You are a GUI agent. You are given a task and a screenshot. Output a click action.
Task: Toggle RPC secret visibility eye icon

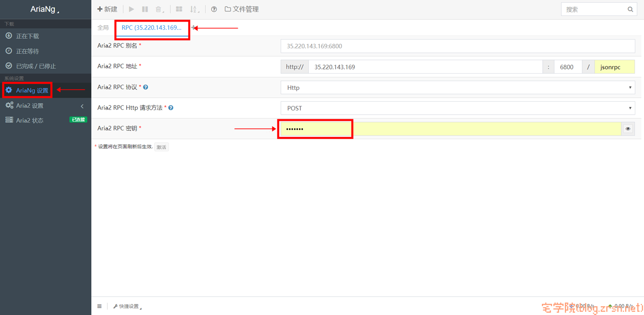(628, 129)
